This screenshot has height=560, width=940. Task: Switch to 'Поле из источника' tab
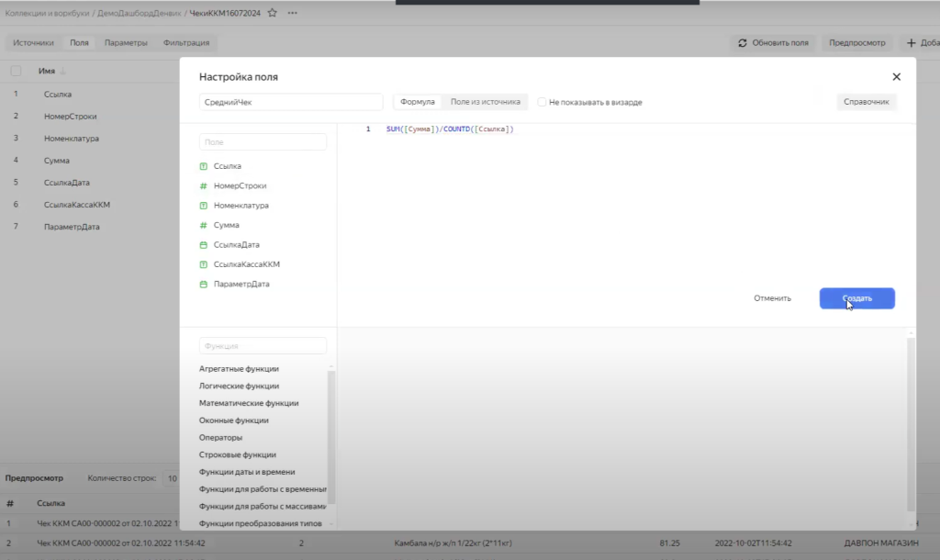pos(485,102)
